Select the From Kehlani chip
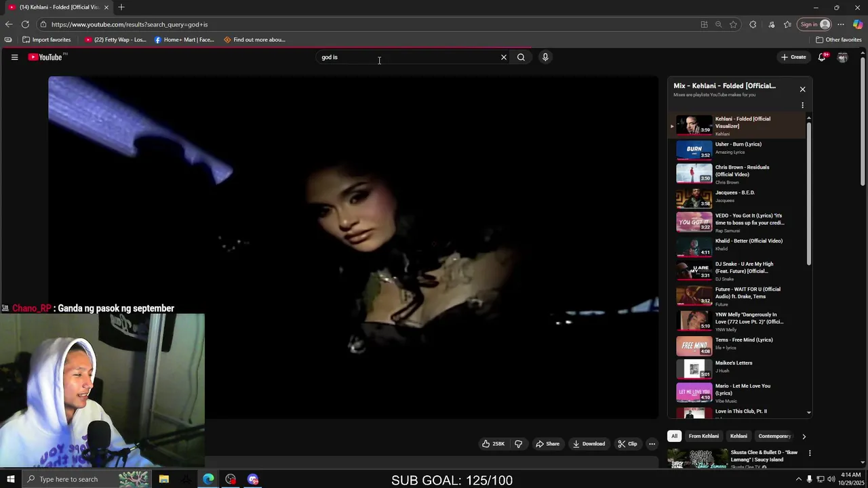 (x=703, y=436)
